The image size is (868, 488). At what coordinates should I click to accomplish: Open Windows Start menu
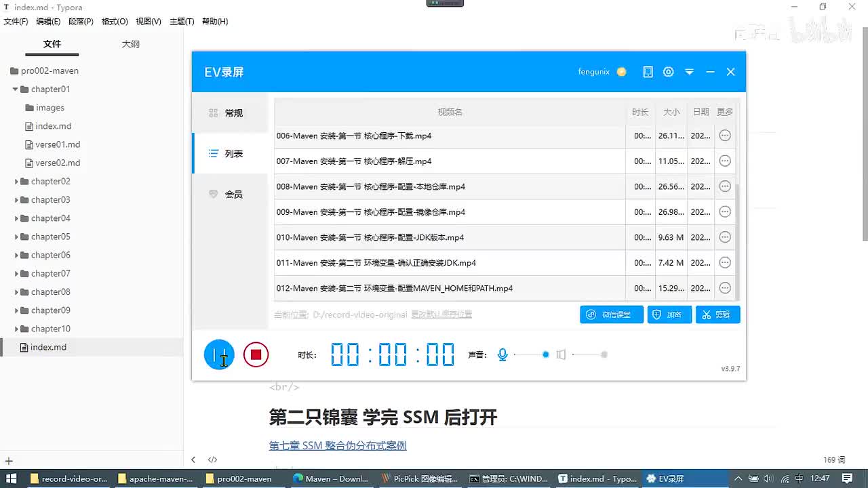point(12,479)
